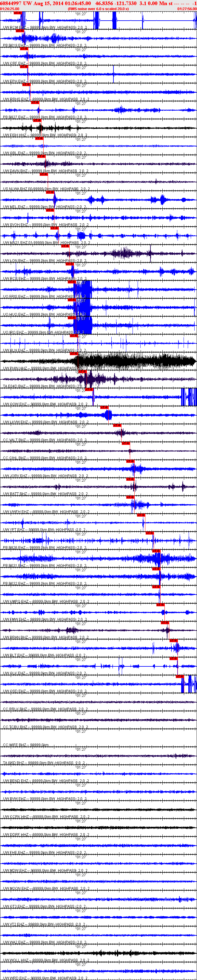Click the UO FRIS EHZ station label
Screen dimensions: 197x980
(45, 297)
